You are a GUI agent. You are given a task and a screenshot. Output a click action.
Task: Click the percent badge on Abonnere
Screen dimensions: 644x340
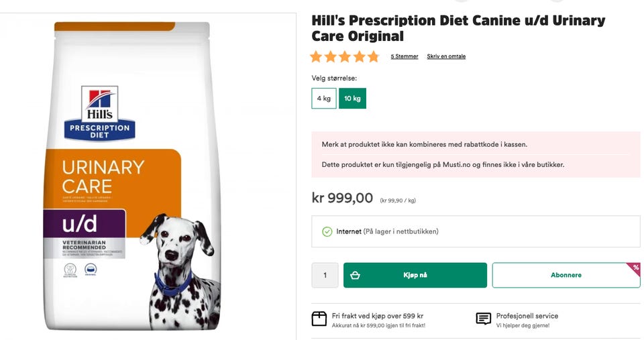click(634, 269)
